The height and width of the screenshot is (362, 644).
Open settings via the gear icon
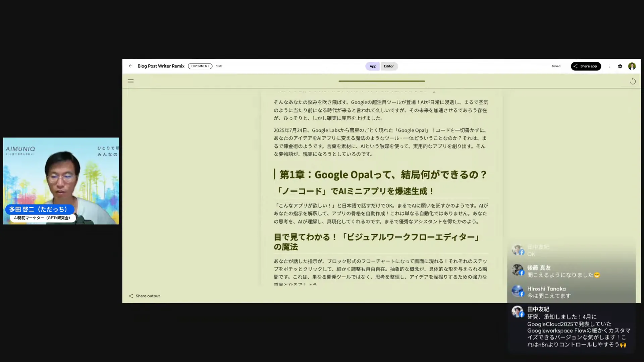(x=620, y=66)
